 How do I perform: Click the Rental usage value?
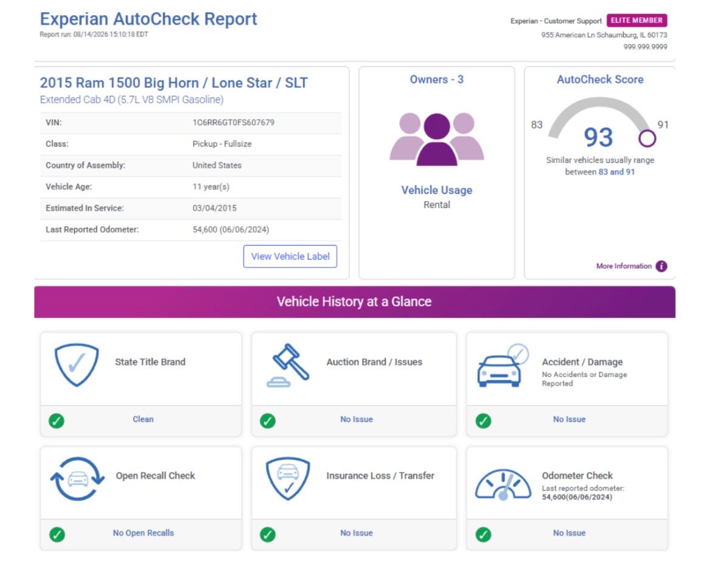coord(436,205)
